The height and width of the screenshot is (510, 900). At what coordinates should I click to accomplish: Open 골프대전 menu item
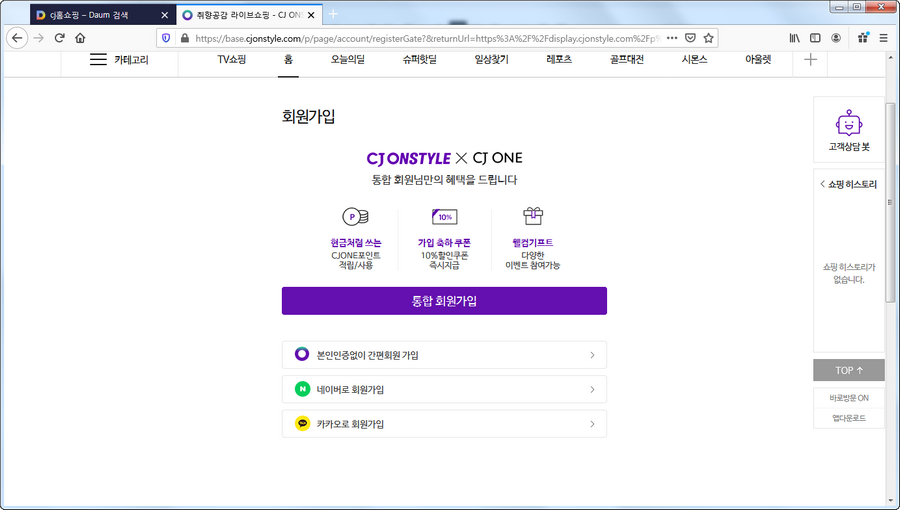627,59
